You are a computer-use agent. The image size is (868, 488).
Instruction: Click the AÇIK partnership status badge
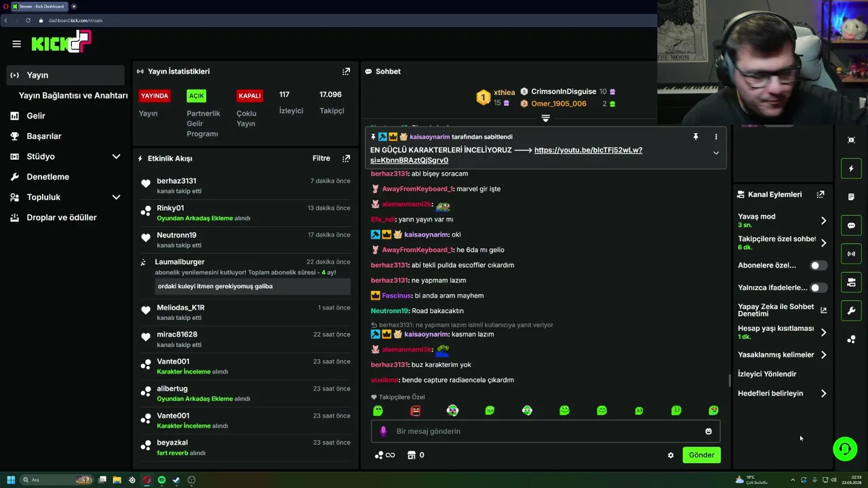[197, 96]
